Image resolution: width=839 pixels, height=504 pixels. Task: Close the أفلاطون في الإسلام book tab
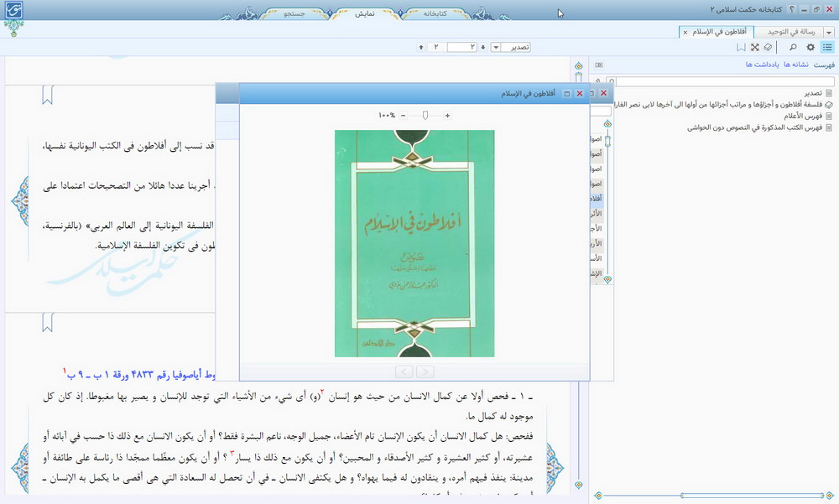685,33
